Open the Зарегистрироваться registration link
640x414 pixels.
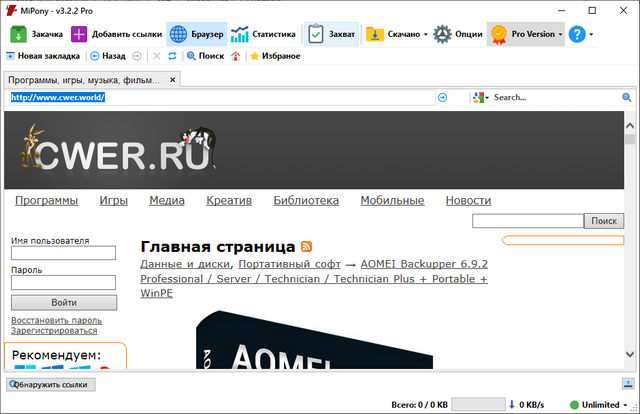point(54,330)
